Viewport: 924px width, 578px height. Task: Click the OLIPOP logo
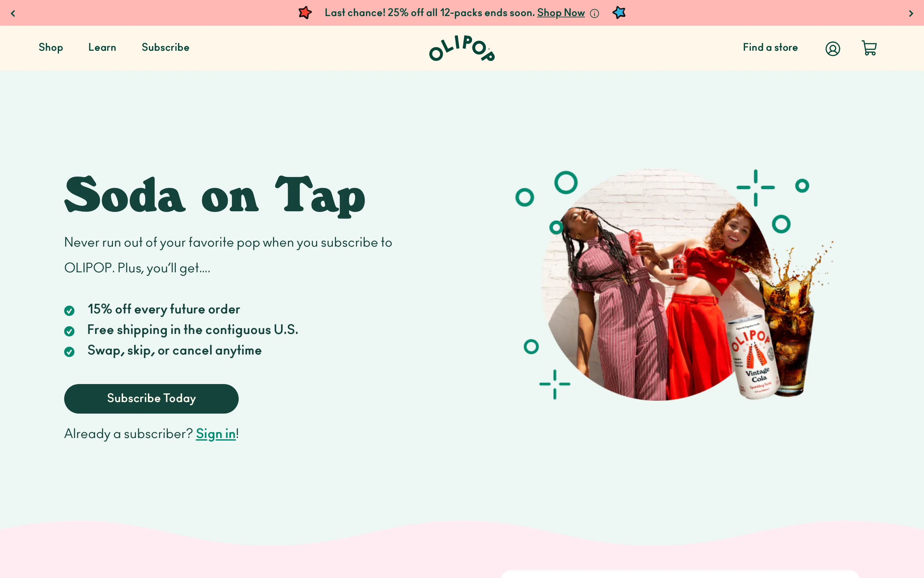click(462, 48)
